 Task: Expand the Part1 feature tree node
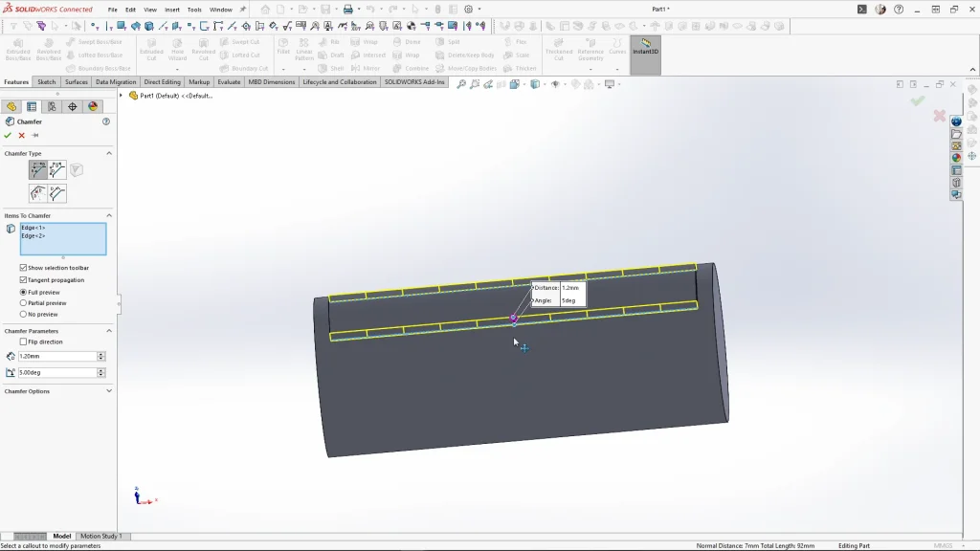click(x=122, y=96)
